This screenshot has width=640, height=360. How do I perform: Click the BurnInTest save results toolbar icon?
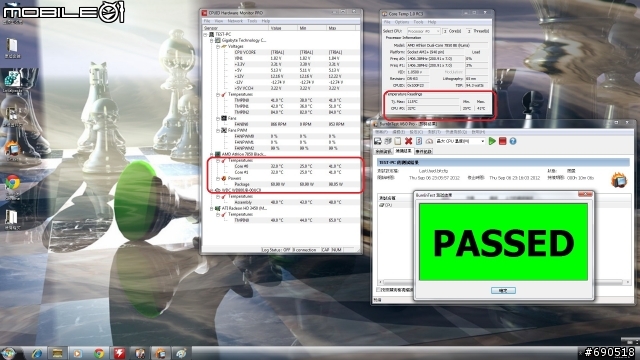(x=378, y=141)
